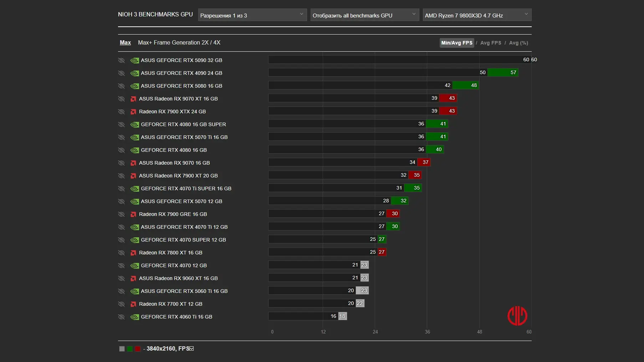
Task: Hide the RTX 5090 32 GB row
Action: click(x=122, y=61)
